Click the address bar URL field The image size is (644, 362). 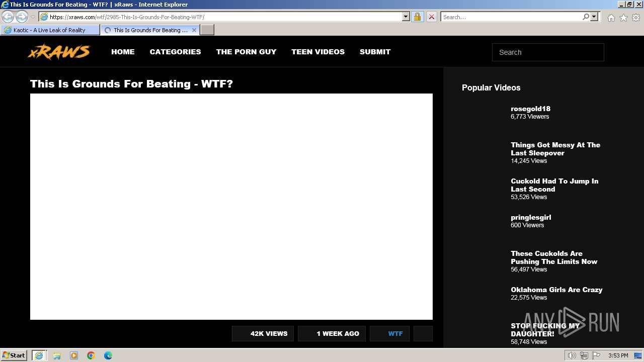225,17
